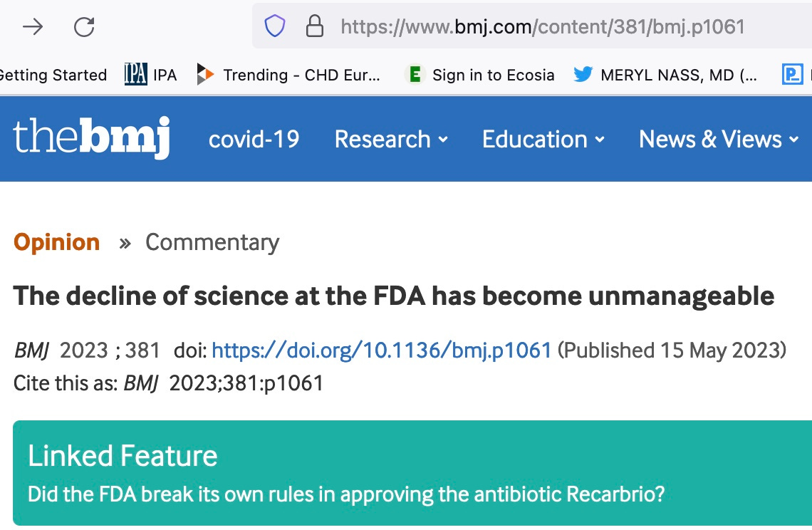Click the blue P bookmark icon
This screenshot has width=812, height=530.
click(x=791, y=74)
